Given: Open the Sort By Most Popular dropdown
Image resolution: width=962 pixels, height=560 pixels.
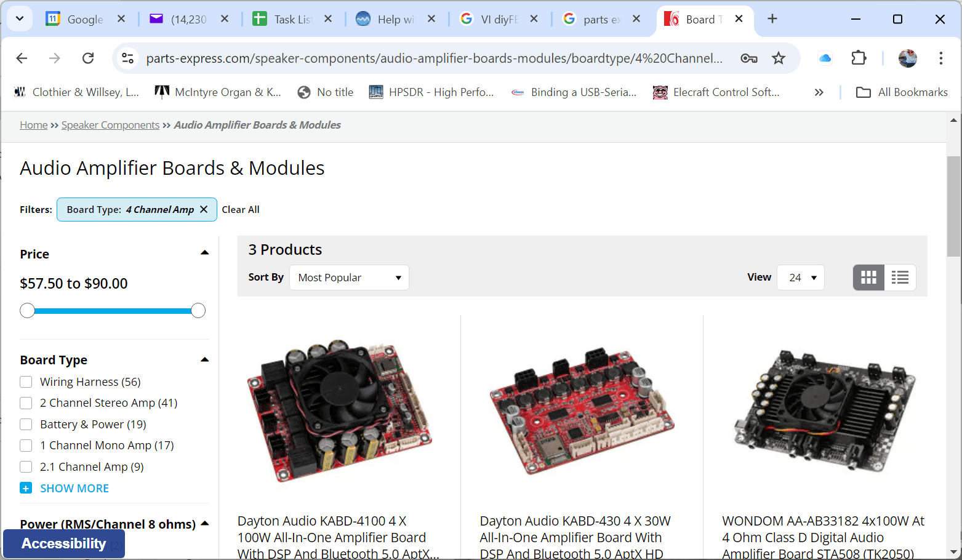Looking at the screenshot, I should [x=349, y=278].
